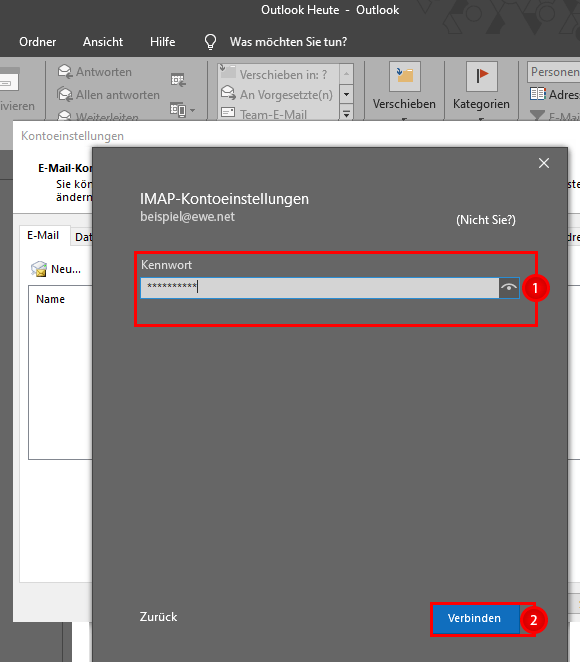This screenshot has height=662, width=580.
Task: Click the meeting reply icon next to Antworten
Action: (x=178, y=80)
